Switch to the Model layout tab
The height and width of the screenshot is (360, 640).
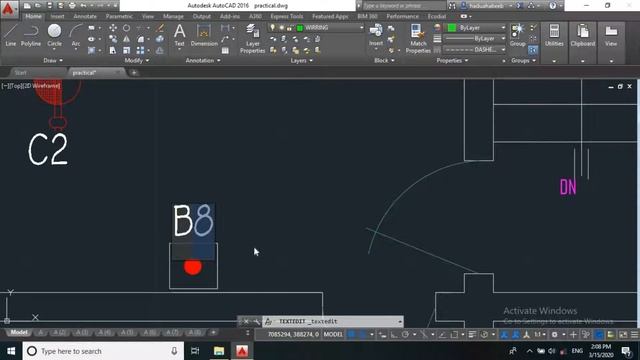tap(19, 332)
